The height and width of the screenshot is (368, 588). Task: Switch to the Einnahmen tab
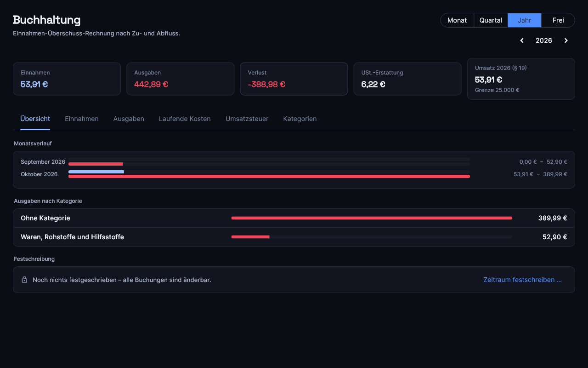[82, 119]
